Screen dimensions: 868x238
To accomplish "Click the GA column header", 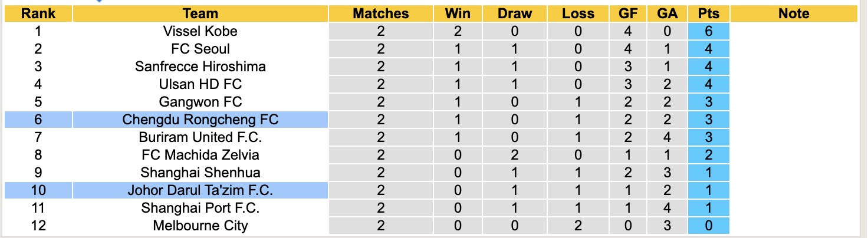I will (667, 14).
